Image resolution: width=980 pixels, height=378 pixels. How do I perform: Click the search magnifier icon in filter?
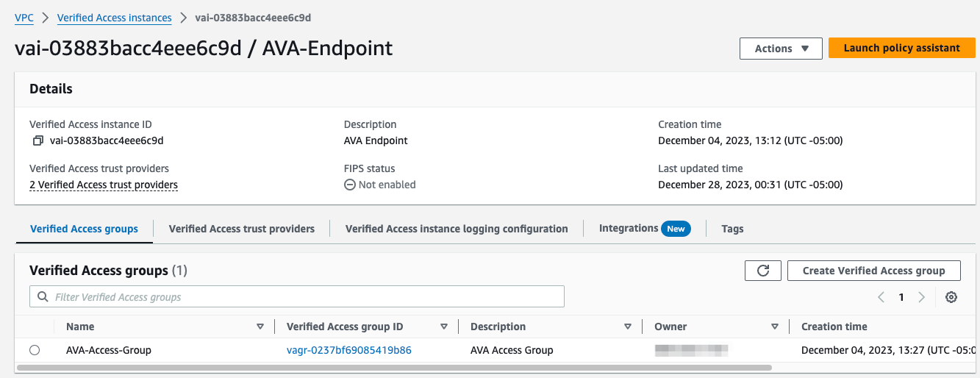(x=43, y=297)
